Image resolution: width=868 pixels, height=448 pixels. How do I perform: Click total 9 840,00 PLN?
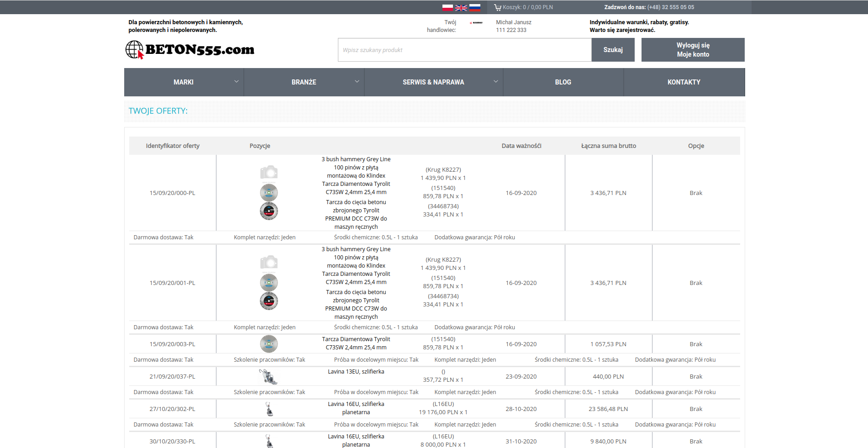pyautogui.click(x=608, y=442)
